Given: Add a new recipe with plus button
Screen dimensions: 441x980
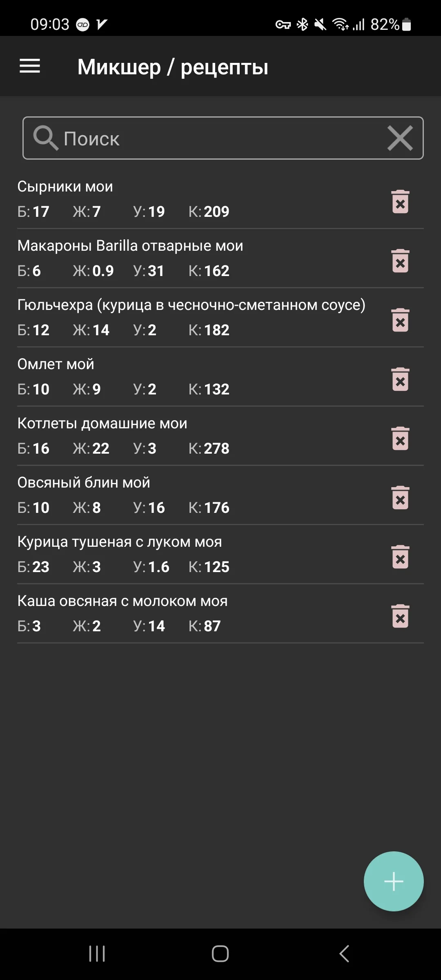Looking at the screenshot, I should coord(394,881).
